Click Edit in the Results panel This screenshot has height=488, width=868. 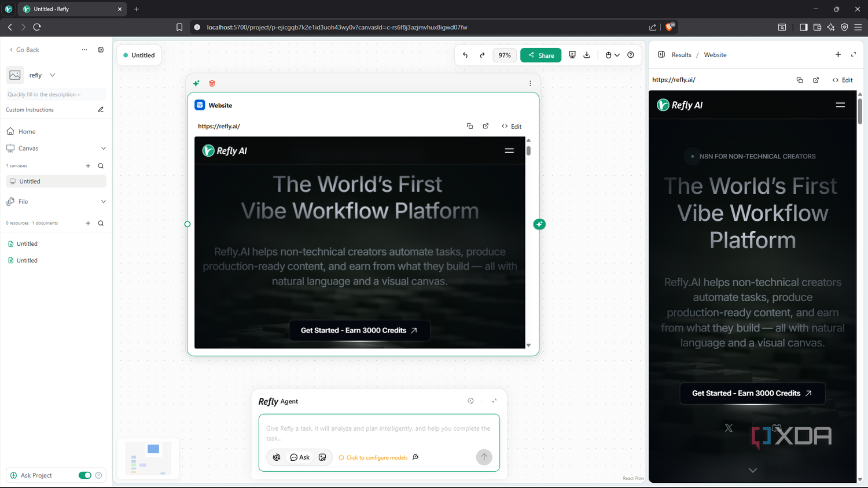(x=843, y=80)
